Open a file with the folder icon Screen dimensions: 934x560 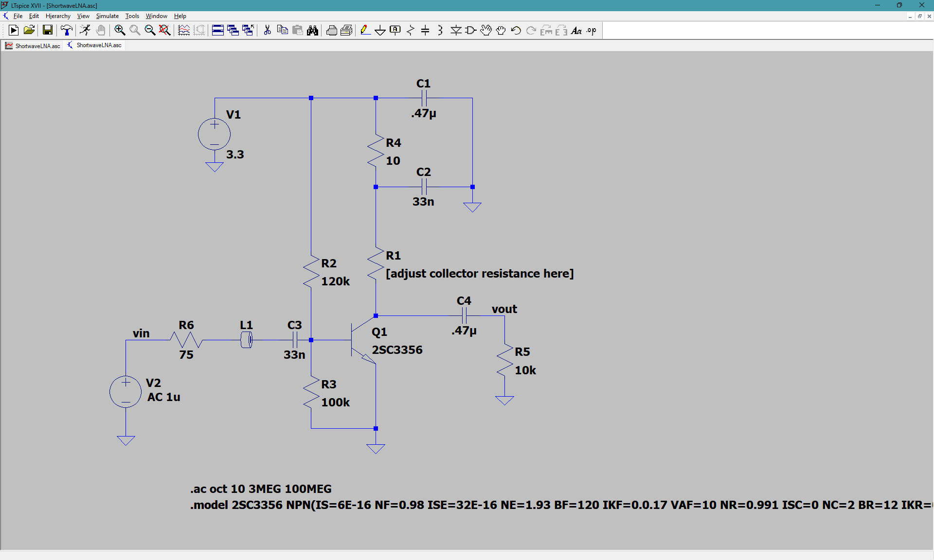pyautogui.click(x=29, y=31)
